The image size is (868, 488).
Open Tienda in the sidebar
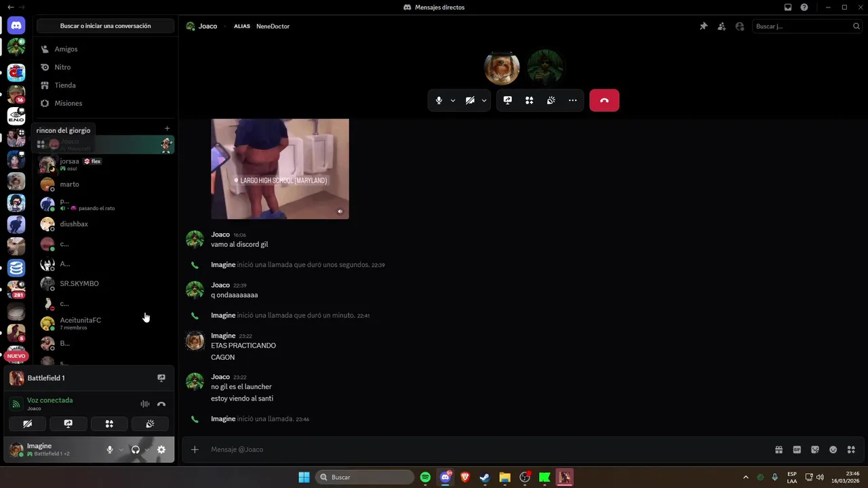[106, 85]
